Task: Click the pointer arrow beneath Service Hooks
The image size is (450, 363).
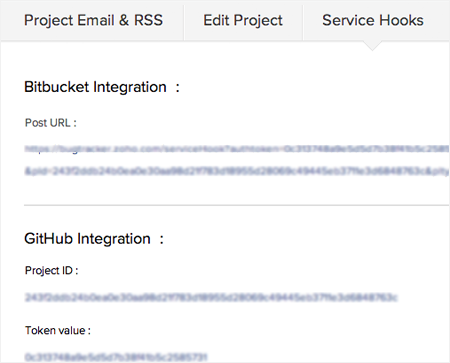Action: click(x=372, y=46)
